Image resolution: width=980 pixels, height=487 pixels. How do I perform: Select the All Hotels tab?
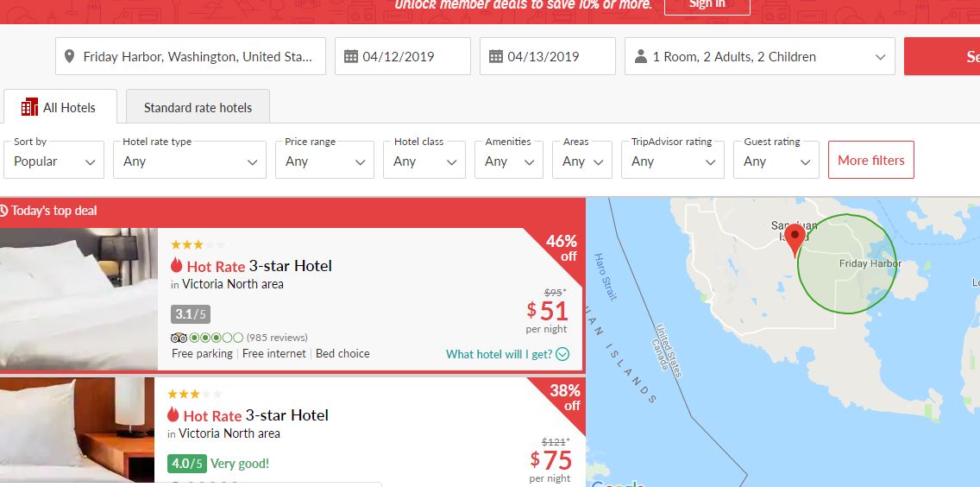[x=59, y=108]
